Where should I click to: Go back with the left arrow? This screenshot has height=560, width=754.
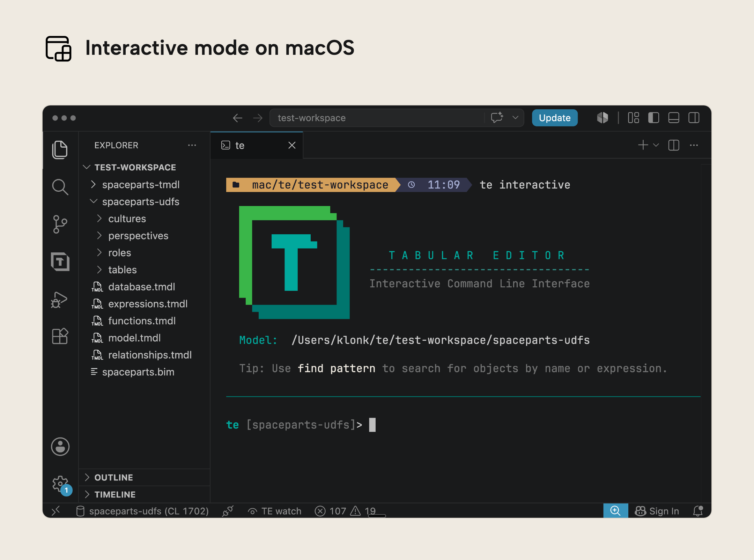click(238, 118)
